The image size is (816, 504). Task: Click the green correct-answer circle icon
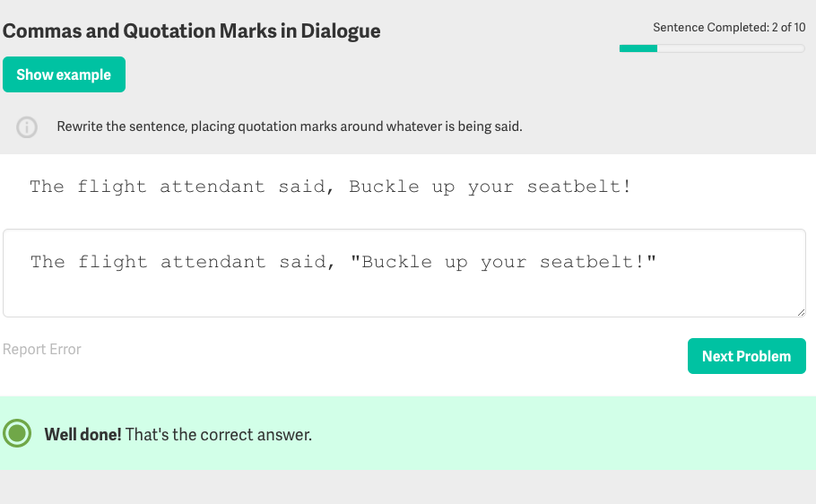(17, 433)
